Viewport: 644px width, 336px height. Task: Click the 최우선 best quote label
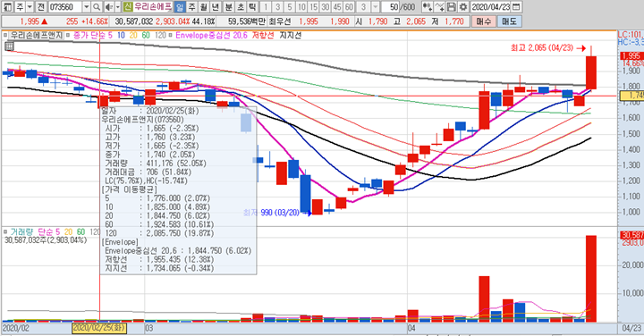click(280, 21)
